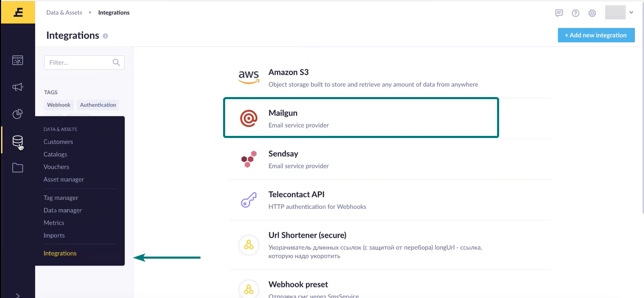Select Integrations in the flyout menu
This screenshot has width=644, height=298.
(60, 253)
